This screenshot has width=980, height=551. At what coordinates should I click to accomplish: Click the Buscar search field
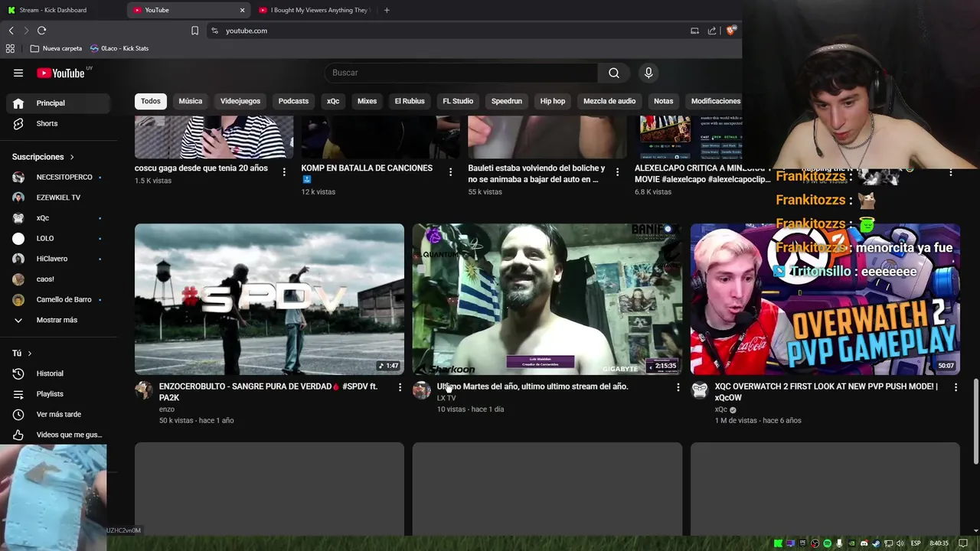[x=461, y=73]
